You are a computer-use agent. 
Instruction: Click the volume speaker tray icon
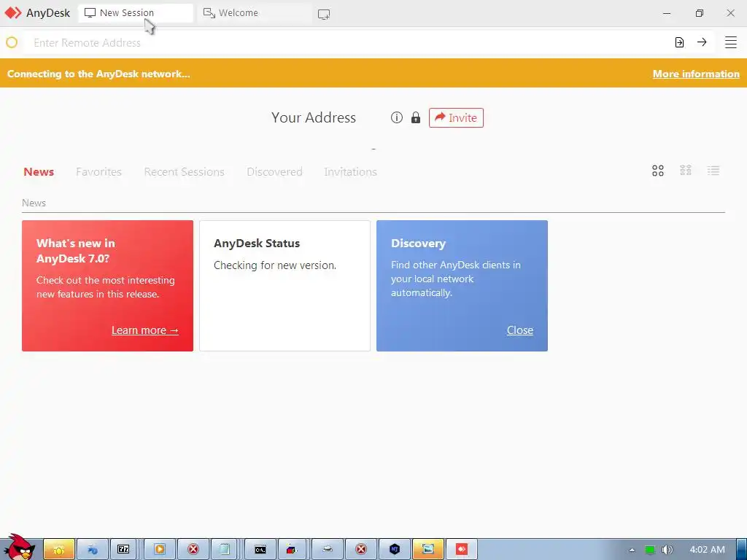click(667, 550)
